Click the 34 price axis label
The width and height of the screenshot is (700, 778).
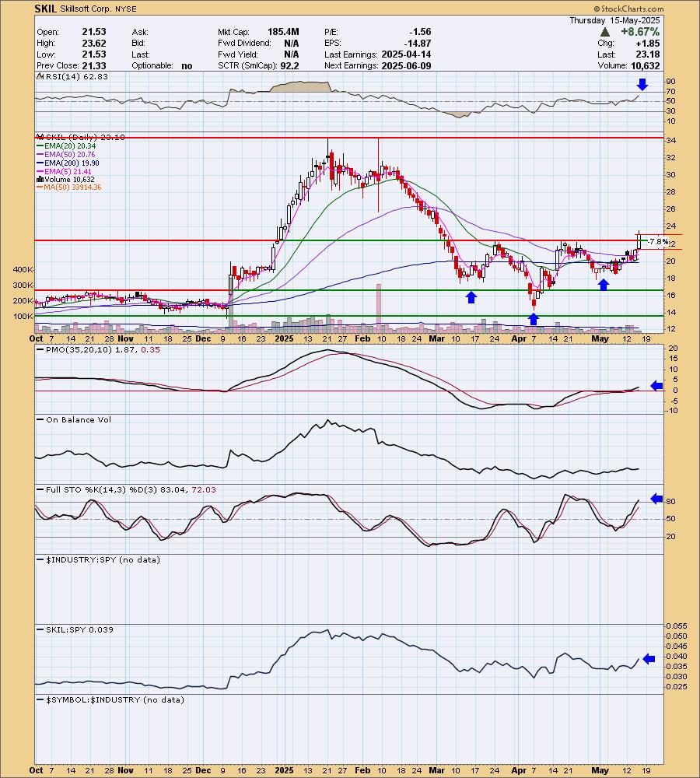click(670, 140)
